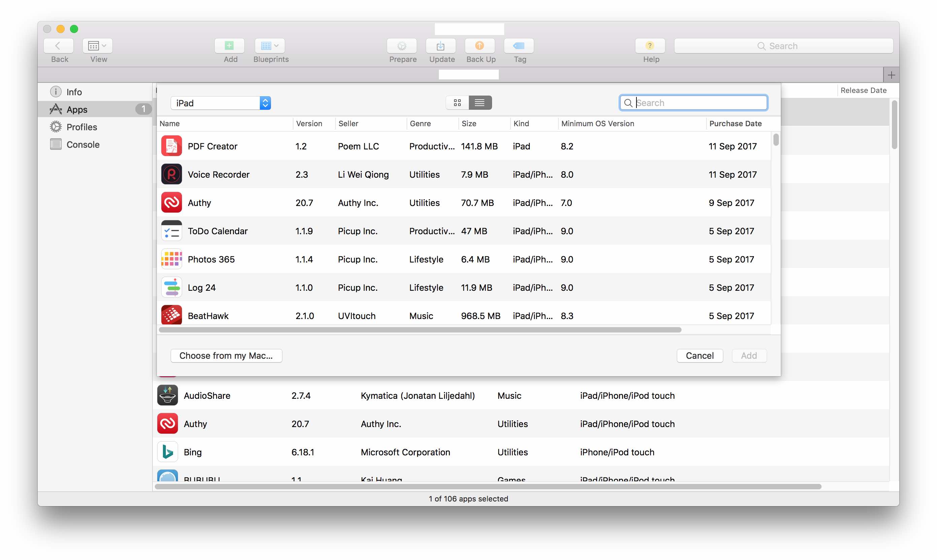Add a new tab with plus button
Screen dimensions: 937x560
click(x=891, y=75)
